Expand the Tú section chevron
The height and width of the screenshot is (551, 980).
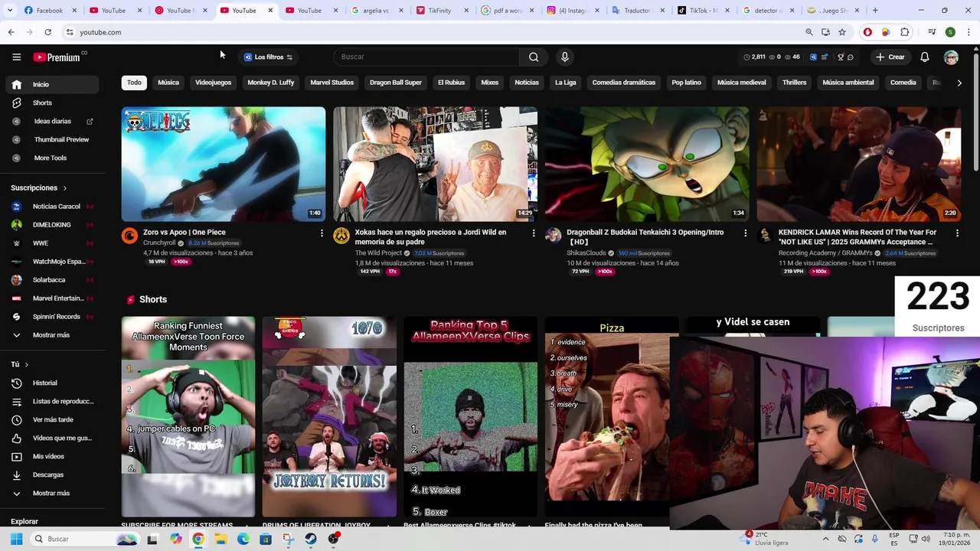point(26,364)
